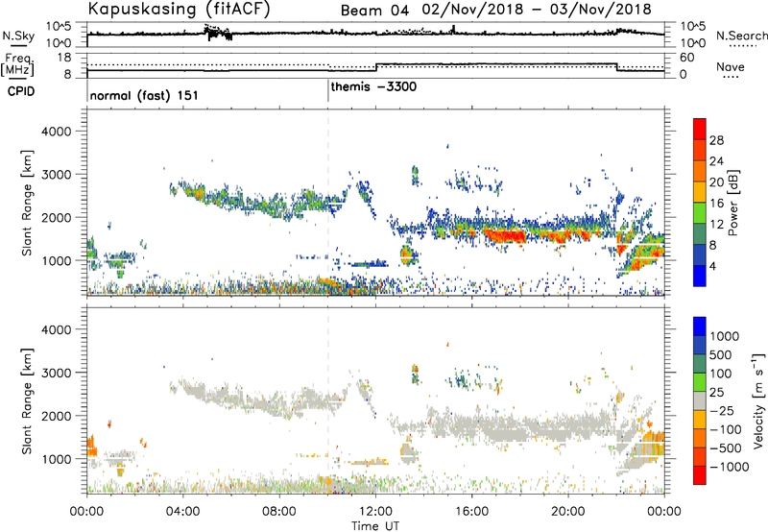Click the 'Freq. [MHz]' axis label

(x=17, y=64)
